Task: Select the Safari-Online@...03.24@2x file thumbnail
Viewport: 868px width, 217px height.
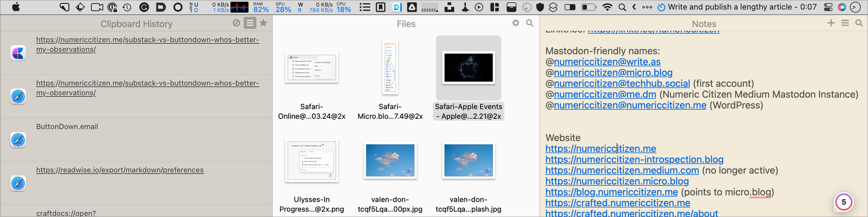Action: point(312,68)
